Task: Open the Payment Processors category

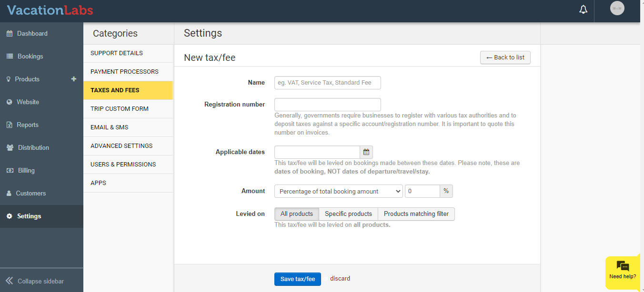Action: [x=124, y=72]
